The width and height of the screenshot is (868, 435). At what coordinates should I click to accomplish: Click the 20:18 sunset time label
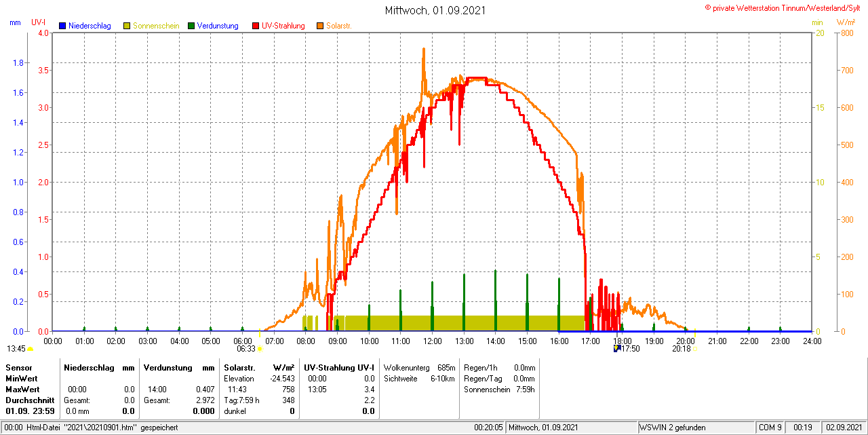click(682, 349)
